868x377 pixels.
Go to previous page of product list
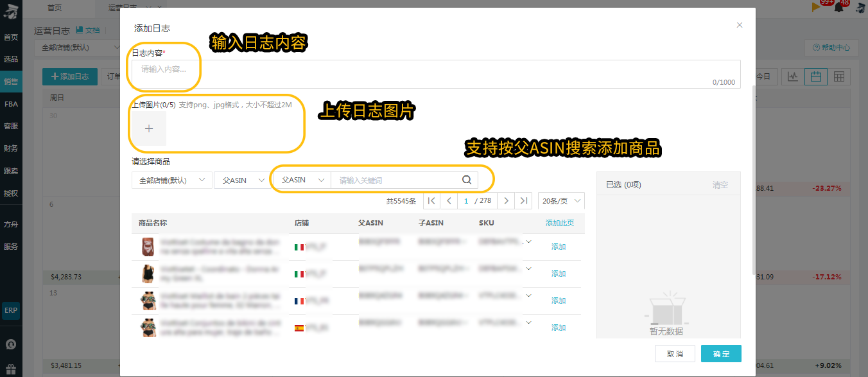click(x=450, y=201)
